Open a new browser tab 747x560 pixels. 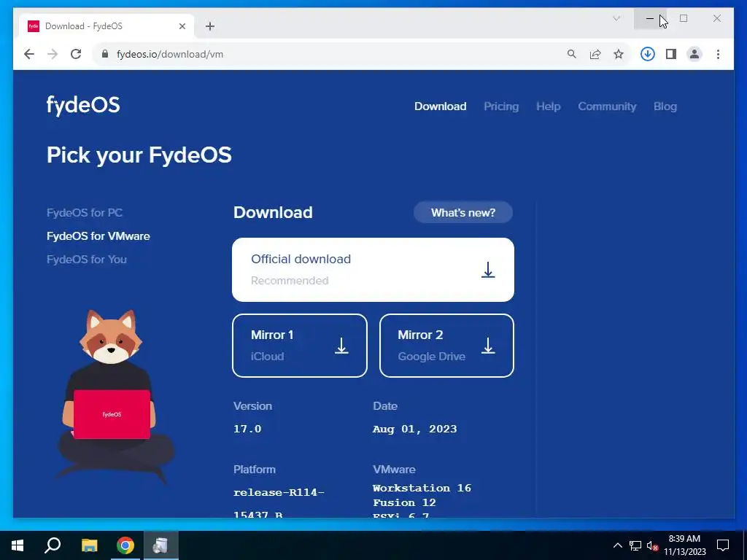pyautogui.click(x=210, y=26)
